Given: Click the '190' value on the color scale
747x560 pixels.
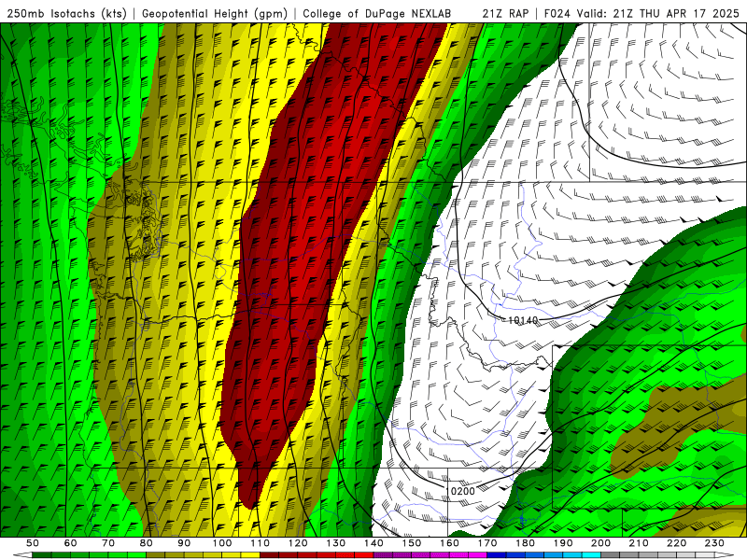Looking at the screenshot, I should click(564, 543).
